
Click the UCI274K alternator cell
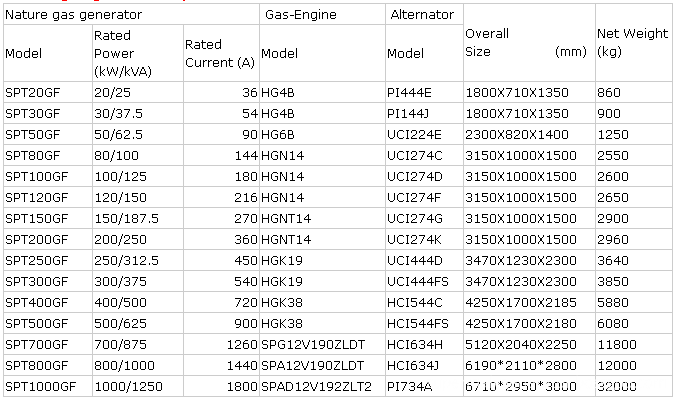(424, 239)
